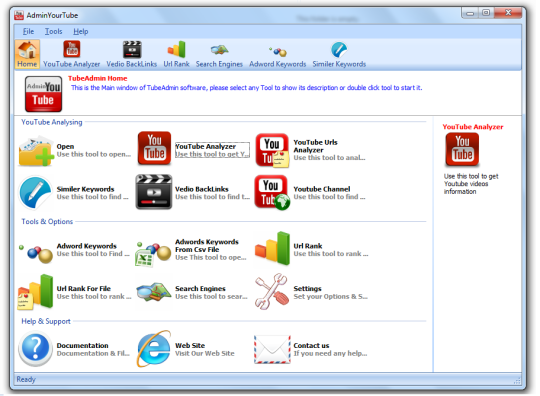Close the AdminYourTube window
This screenshot has width=540, height=396.
tap(508, 13)
